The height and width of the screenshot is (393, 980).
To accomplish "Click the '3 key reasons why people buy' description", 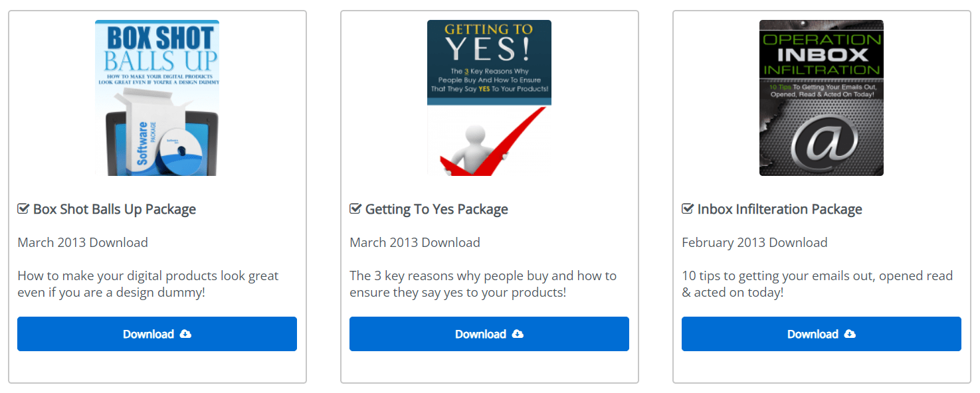I will pos(483,283).
